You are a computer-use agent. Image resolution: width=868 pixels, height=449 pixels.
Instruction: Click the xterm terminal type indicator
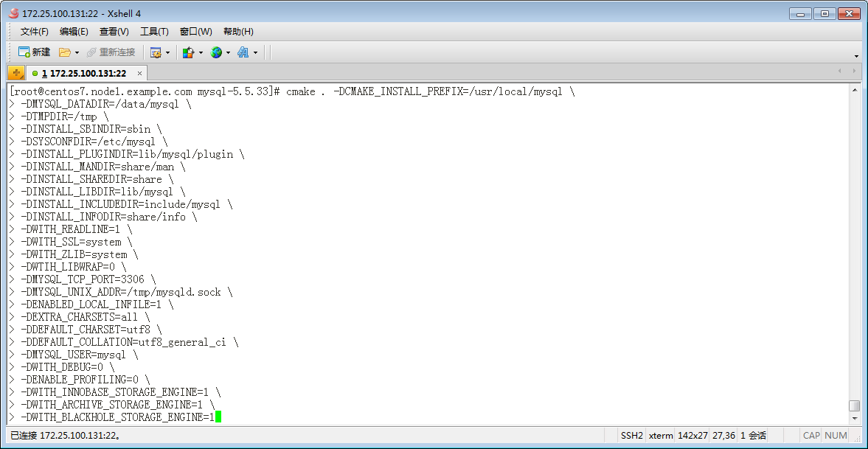point(660,436)
